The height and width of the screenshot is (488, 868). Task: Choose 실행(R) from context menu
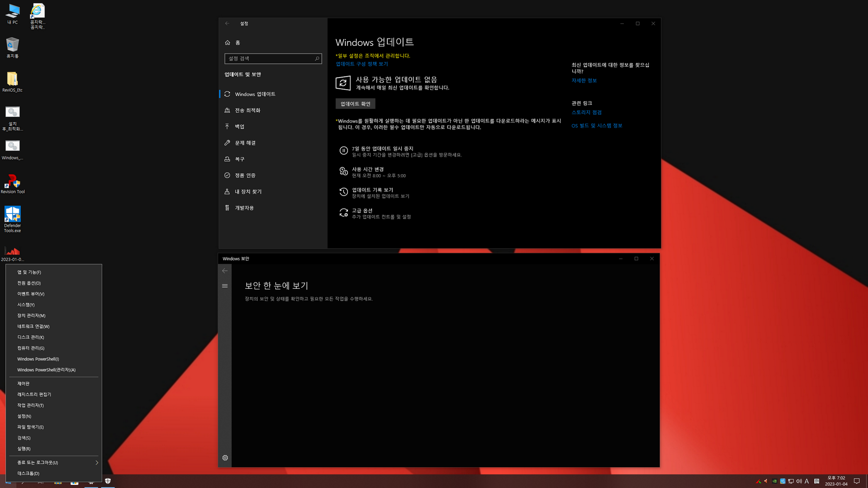(x=54, y=449)
